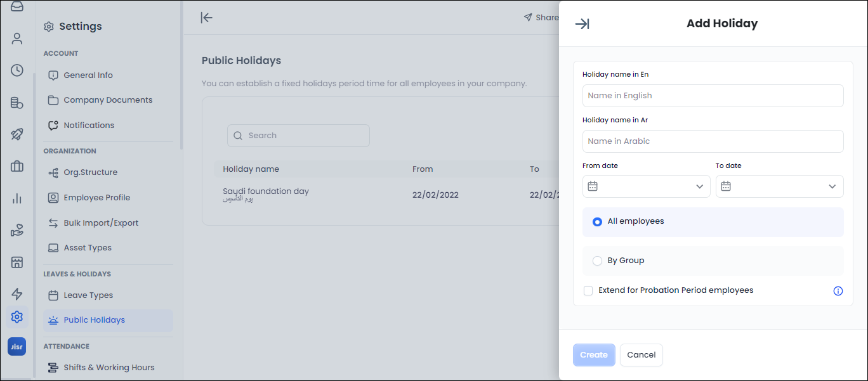Click the Create button
The height and width of the screenshot is (381, 868).
[x=594, y=355]
